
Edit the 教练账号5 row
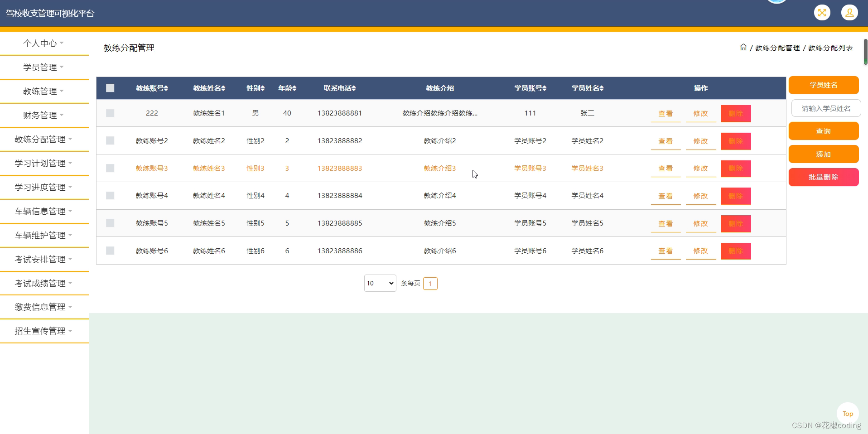pyautogui.click(x=701, y=224)
